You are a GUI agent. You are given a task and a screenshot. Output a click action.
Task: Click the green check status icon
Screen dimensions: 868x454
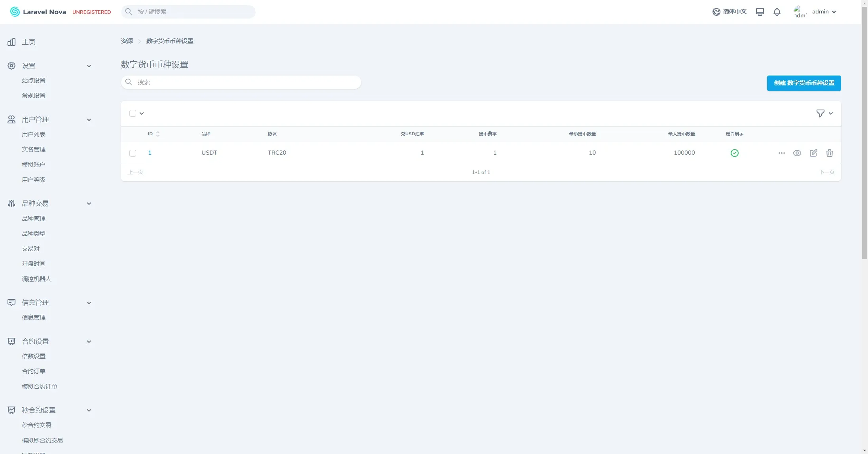734,153
